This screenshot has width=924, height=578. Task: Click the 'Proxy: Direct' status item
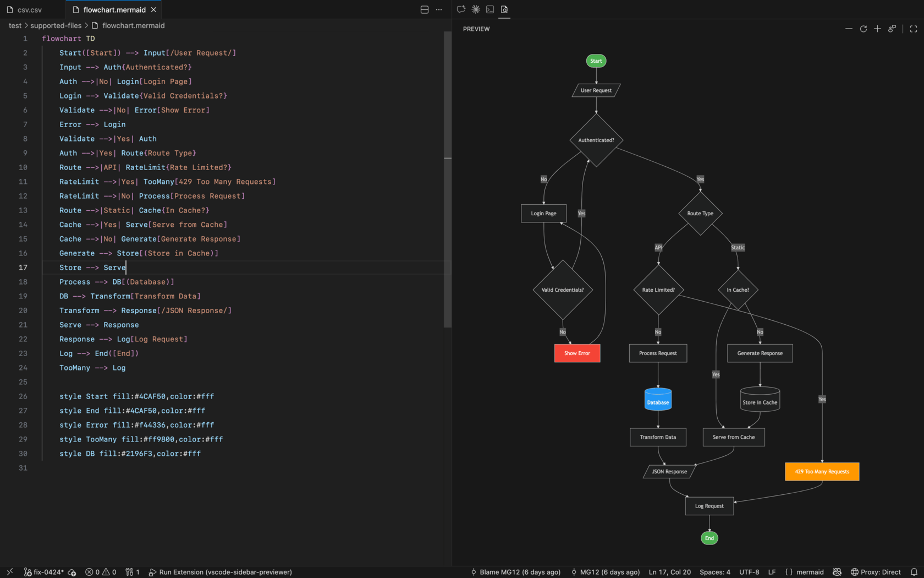pyautogui.click(x=876, y=572)
